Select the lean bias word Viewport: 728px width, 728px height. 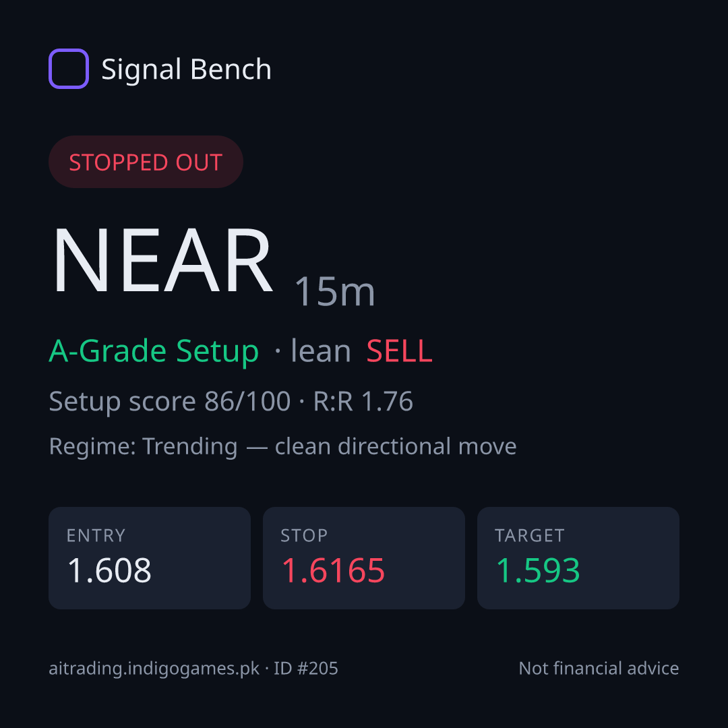(x=320, y=351)
